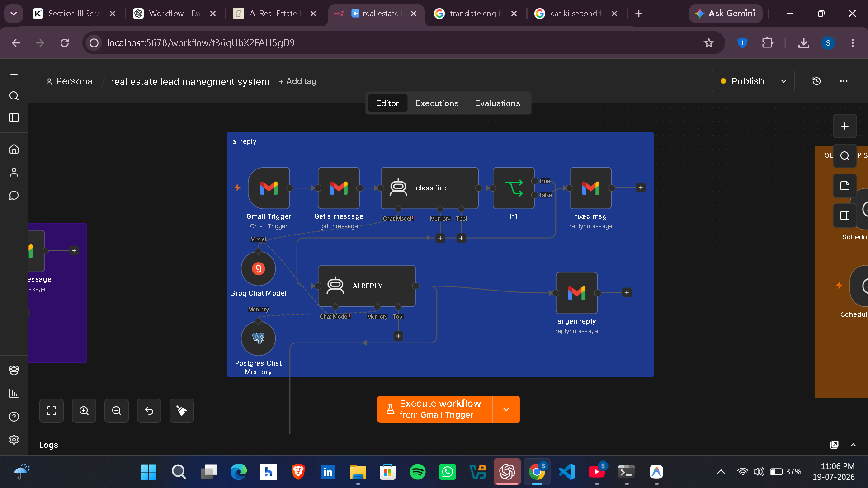Open the canvas node search icon

(845, 156)
